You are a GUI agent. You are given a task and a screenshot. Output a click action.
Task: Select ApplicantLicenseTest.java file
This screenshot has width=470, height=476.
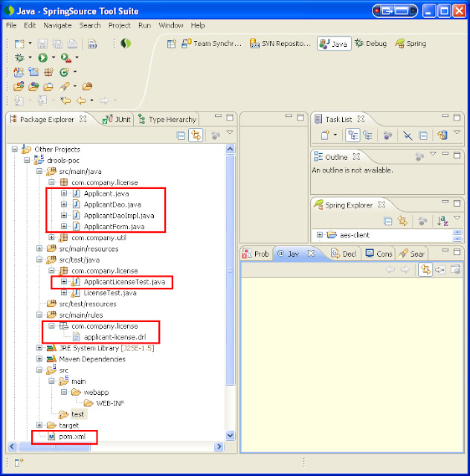pos(124,282)
